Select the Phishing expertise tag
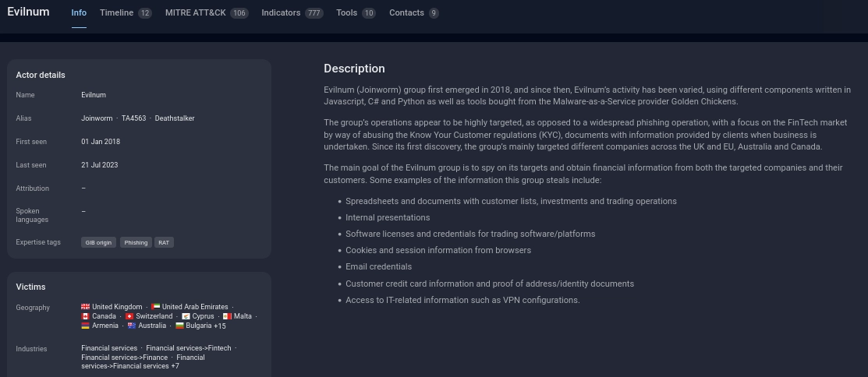Viewport: 868px width, 377px height. click(136, 243)
